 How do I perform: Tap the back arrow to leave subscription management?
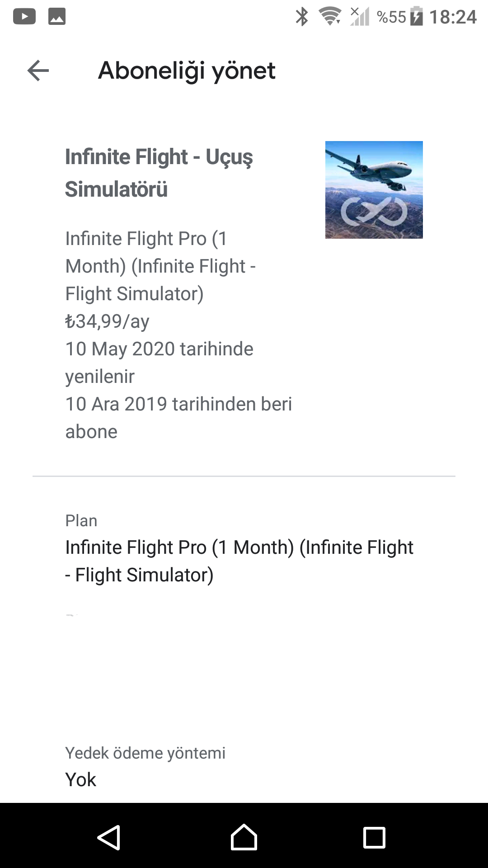coord(38,71)
